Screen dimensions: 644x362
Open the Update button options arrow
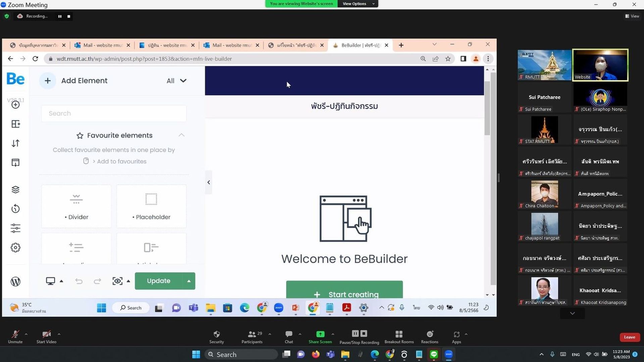coord(189,281)
